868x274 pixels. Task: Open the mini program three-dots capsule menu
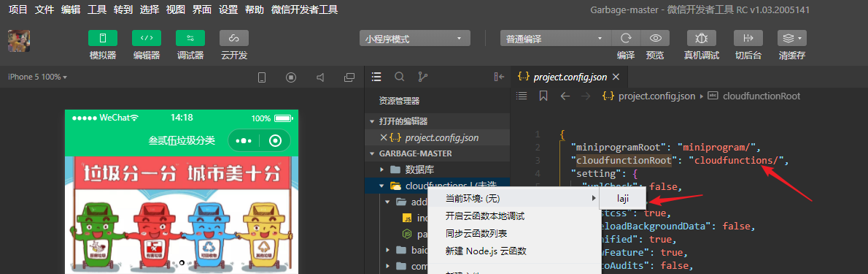(x=244, y=141)
